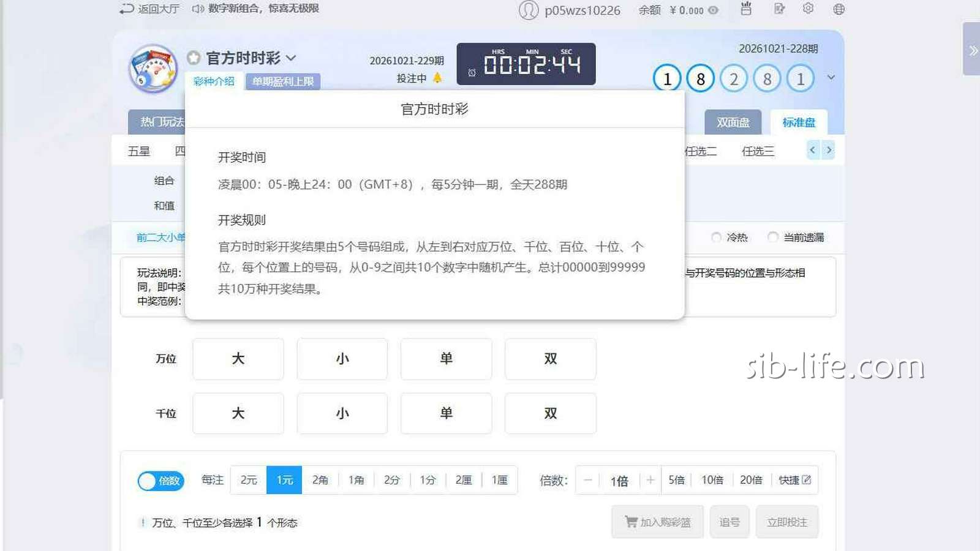Toggle balance visibility eye icon
980x551 pixels.
pyautogui.click(x=713, y=10)
